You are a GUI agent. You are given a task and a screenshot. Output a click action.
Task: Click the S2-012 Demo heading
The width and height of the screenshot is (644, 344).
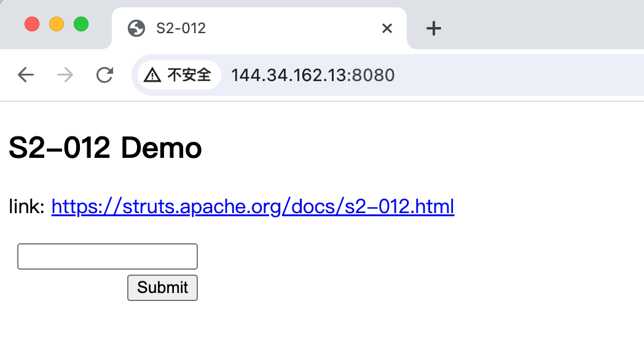pyautogui.click(x=105, y=148)
